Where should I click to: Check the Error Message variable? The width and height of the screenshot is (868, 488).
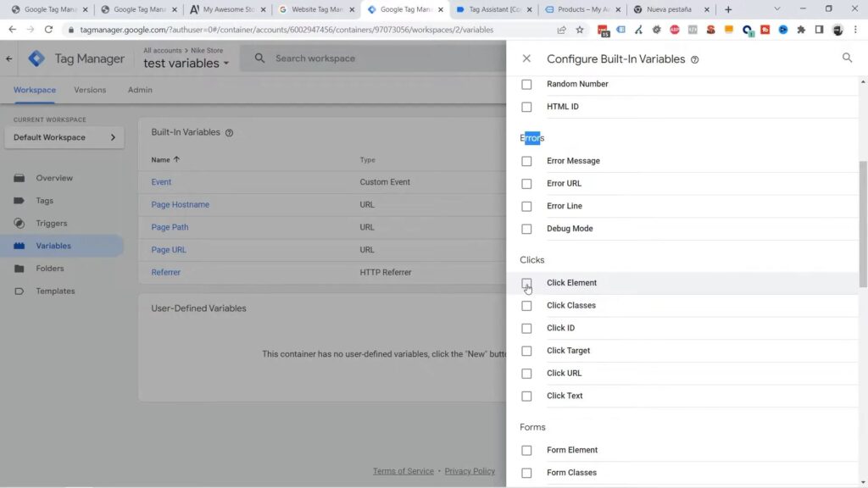click(x=526, y=161)
